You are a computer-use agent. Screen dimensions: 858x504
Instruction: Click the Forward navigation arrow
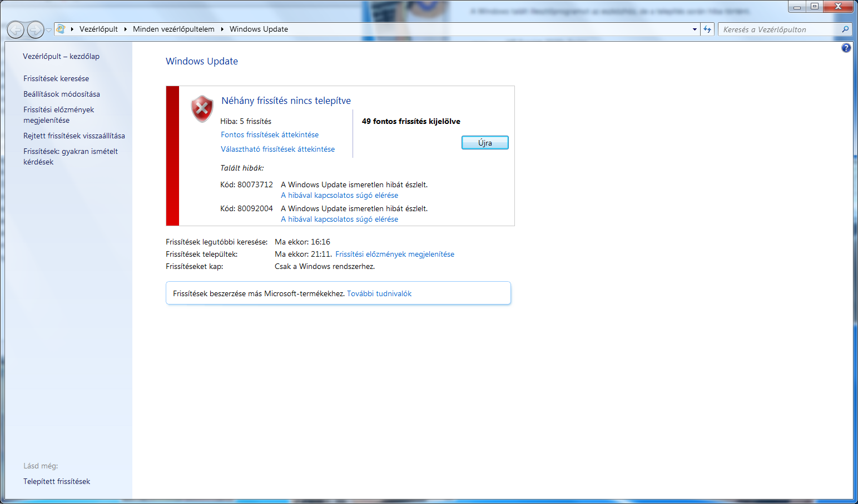point(35,29)
